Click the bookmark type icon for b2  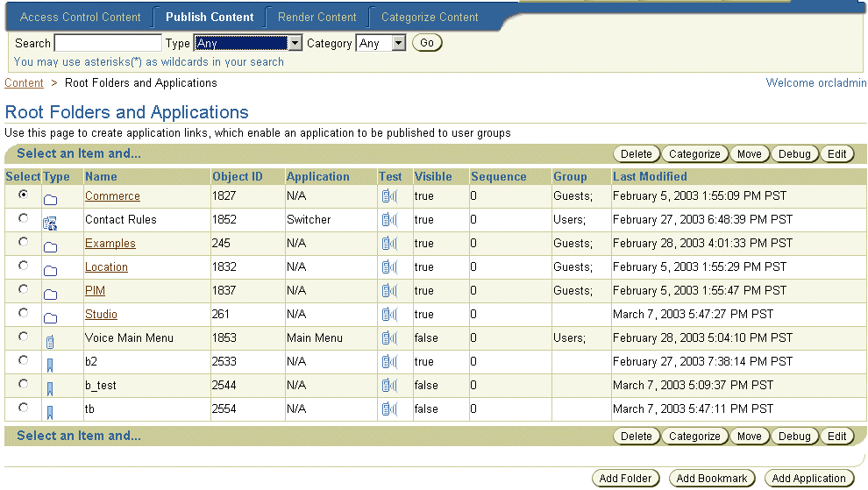pos(50,366)
